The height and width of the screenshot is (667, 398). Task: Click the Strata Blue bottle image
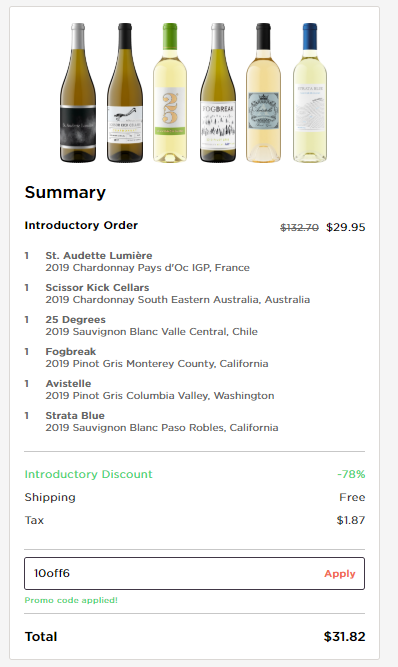[x=310, y=92]
